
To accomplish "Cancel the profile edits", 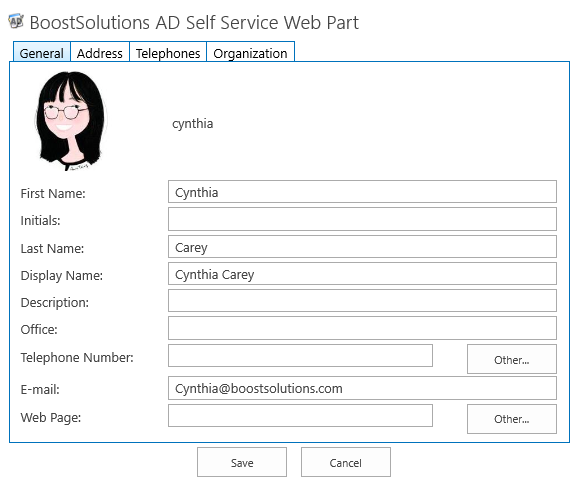I will click(x=346, y=462).
